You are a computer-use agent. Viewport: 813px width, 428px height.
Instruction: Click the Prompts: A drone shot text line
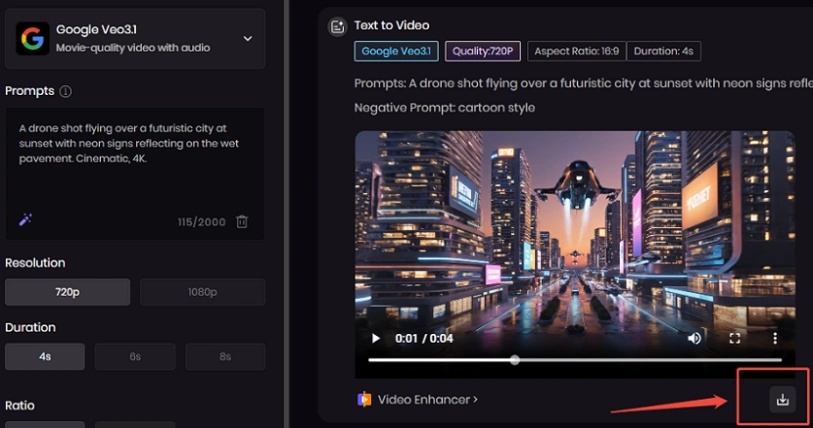click(583, 84)
